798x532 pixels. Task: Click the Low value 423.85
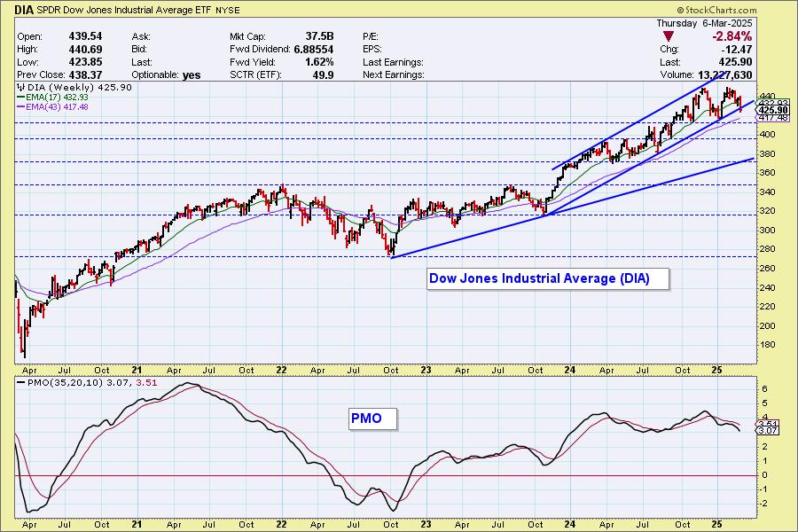click(85, 62)
